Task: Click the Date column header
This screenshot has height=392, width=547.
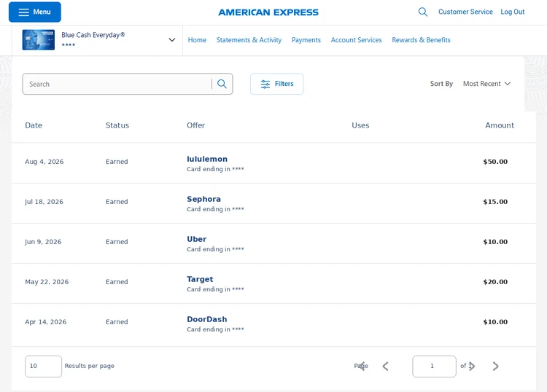Action: (x=34, y=125)
